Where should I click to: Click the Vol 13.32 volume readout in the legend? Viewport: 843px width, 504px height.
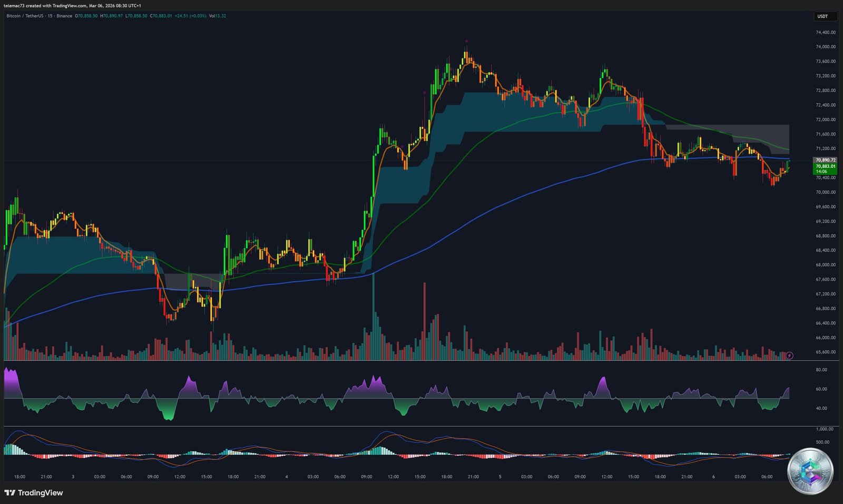pos(217,16)
